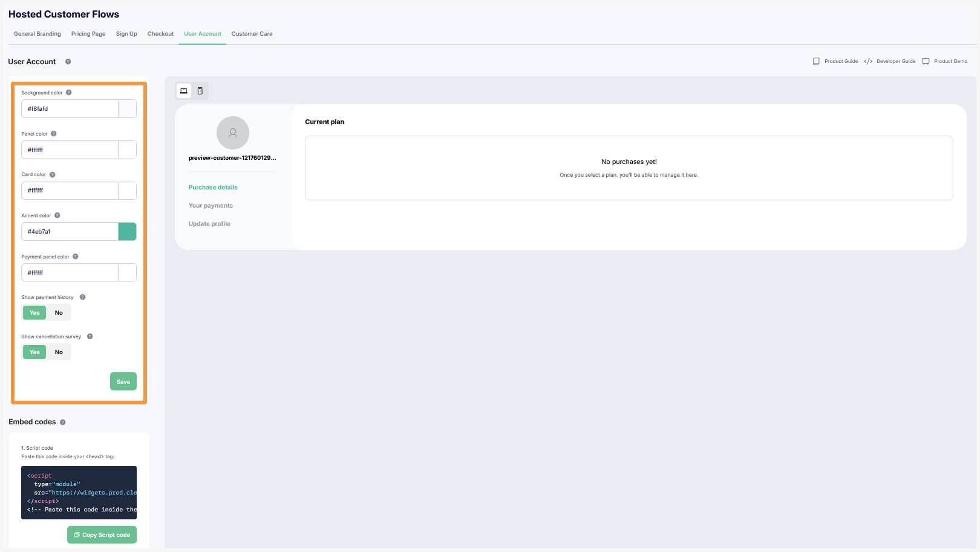This screenshot has height=552, width=980.
Task: Click the Accent color hex field
Action: click(x=70, y=232)
